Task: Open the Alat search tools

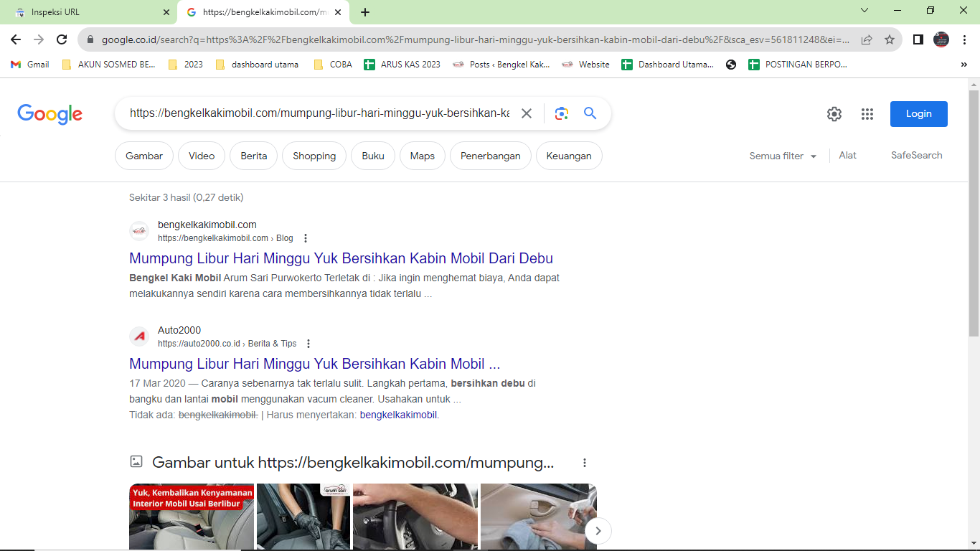Action: 848,155
